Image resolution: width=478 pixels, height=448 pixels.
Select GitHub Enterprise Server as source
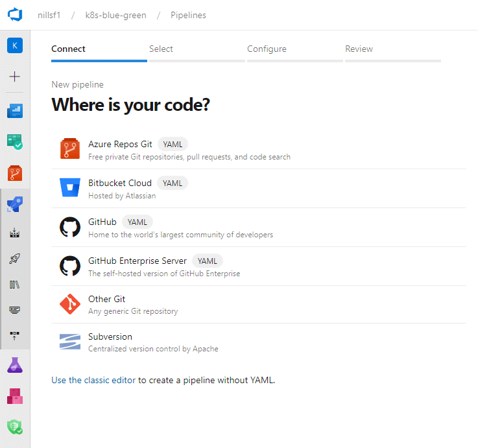point(259,266)
